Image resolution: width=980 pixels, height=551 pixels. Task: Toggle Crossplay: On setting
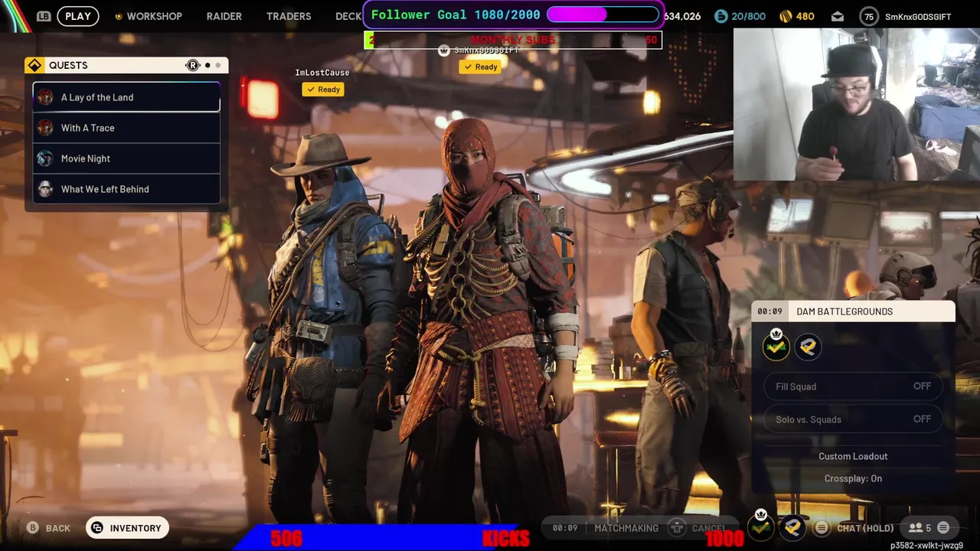[853, 478]
